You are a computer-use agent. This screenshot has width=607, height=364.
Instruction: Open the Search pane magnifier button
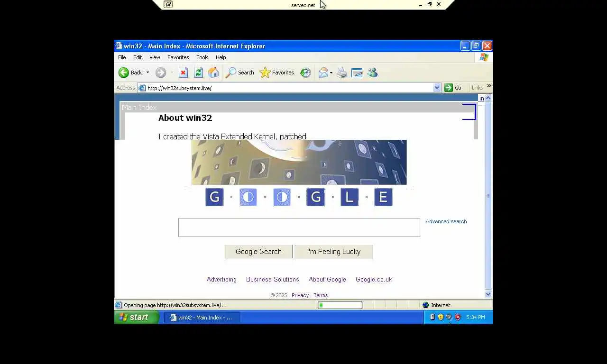click(x=239, y=73)
